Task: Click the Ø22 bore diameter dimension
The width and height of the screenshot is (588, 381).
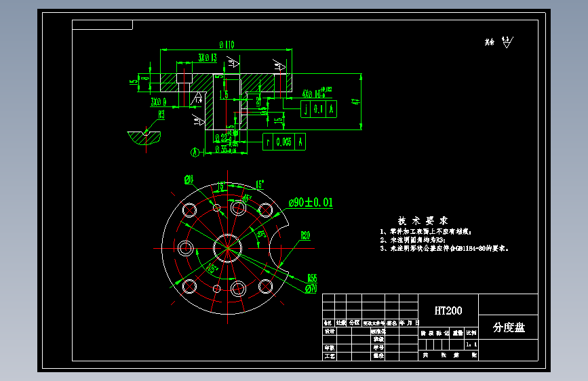Action: click(227, 138)
